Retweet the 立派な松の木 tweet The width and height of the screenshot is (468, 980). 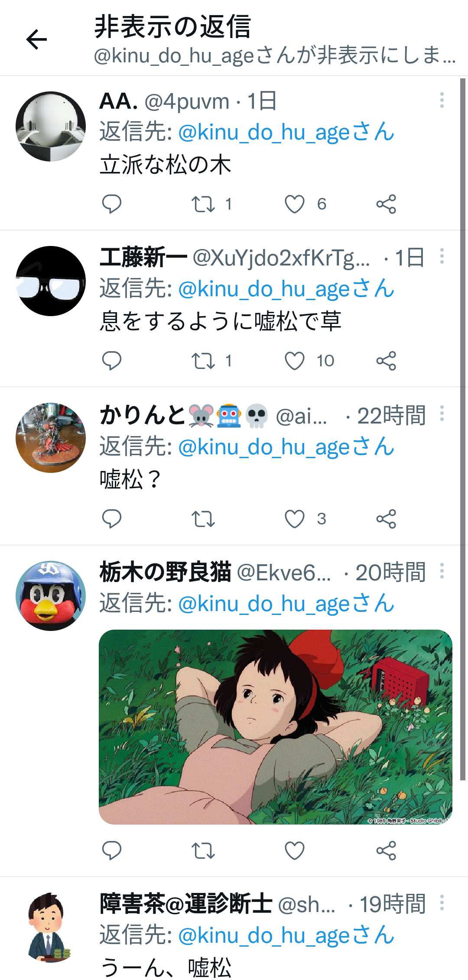[x=203, y=204]
